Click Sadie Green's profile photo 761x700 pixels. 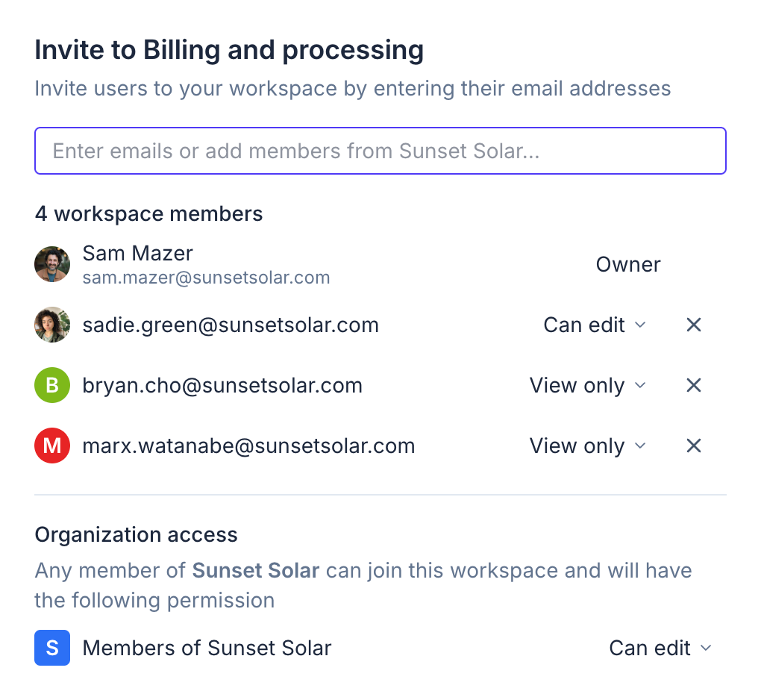click(x=52, y=325)
